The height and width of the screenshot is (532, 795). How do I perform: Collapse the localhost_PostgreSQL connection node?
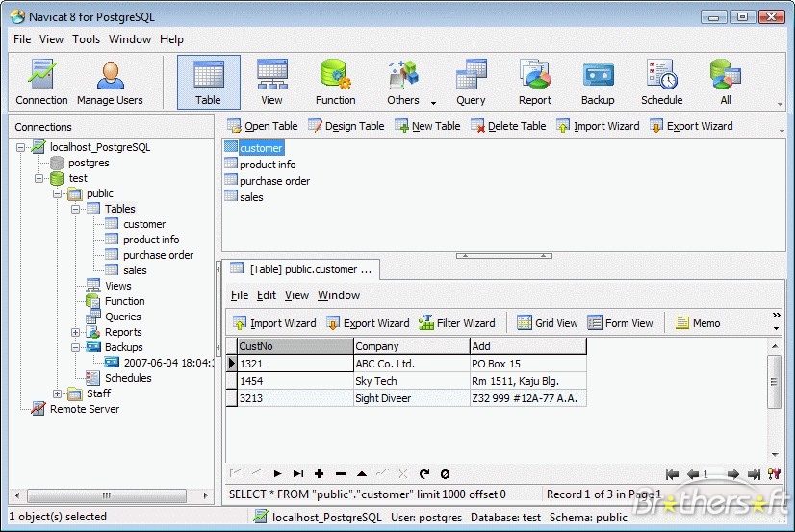click(x=21, y=147)
